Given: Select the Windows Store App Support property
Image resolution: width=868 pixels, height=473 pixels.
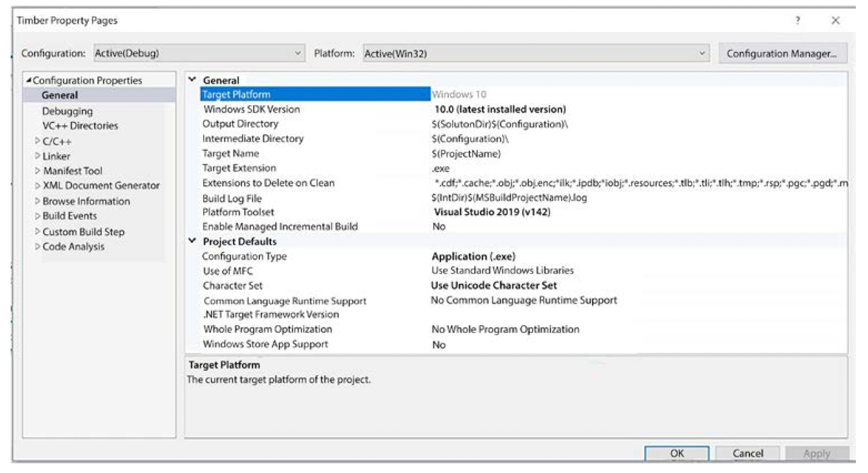Looking at the screenshot, I should [x=265, y=344].
